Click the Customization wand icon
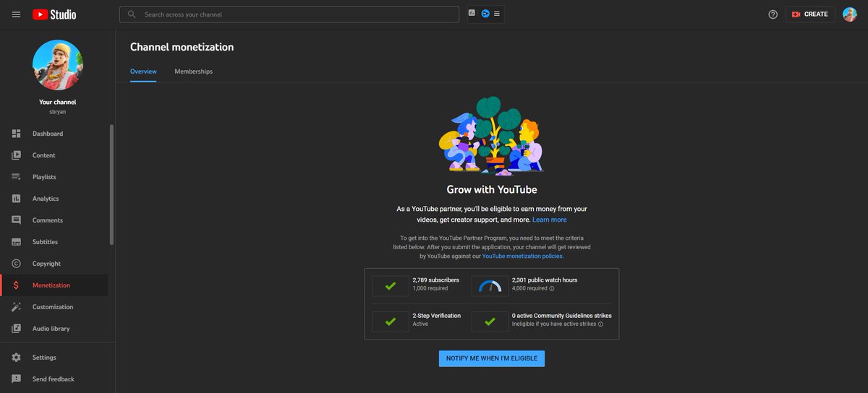 (16, 307)
